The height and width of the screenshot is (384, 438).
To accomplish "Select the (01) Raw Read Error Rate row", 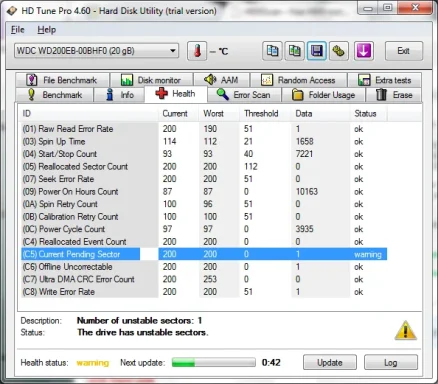I will 204,129.
